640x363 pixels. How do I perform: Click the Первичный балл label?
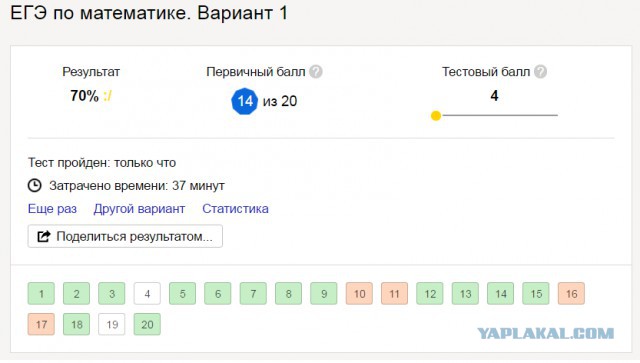coord(256,72)
